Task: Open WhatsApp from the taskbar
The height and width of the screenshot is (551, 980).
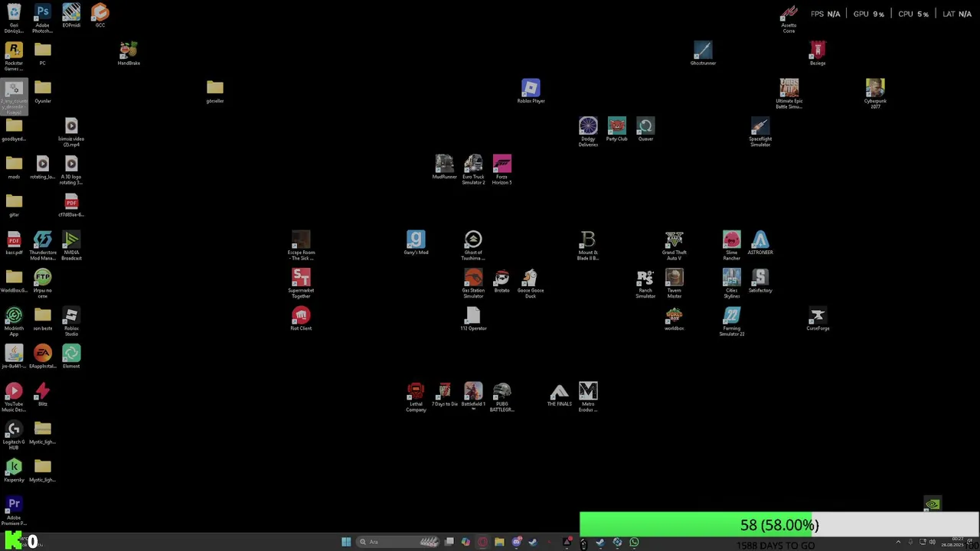Action: click(x=634, y=542)
